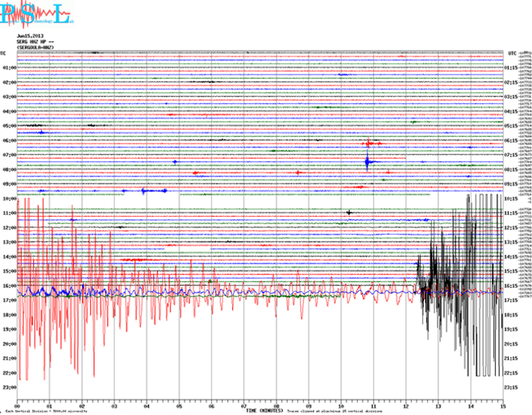Select the 17:00 hour label on left axis
The image size is (532, 415).
[10, 300]
